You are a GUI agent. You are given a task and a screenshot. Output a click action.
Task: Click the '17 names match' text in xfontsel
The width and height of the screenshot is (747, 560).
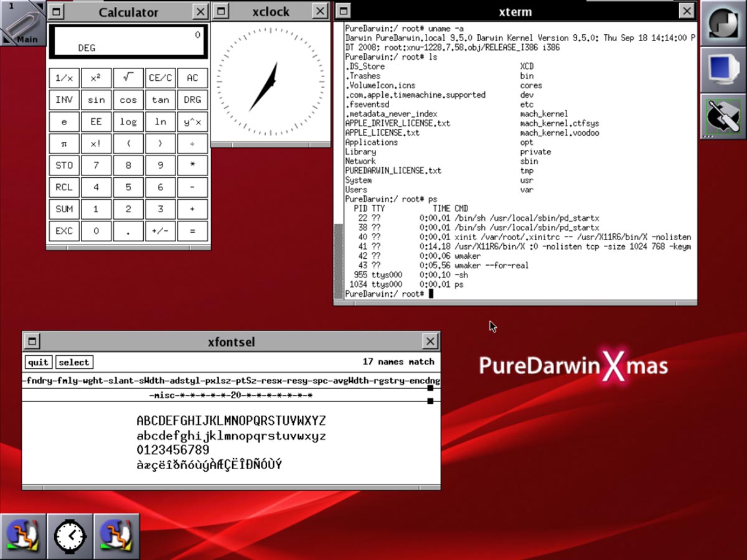point(398,362)
